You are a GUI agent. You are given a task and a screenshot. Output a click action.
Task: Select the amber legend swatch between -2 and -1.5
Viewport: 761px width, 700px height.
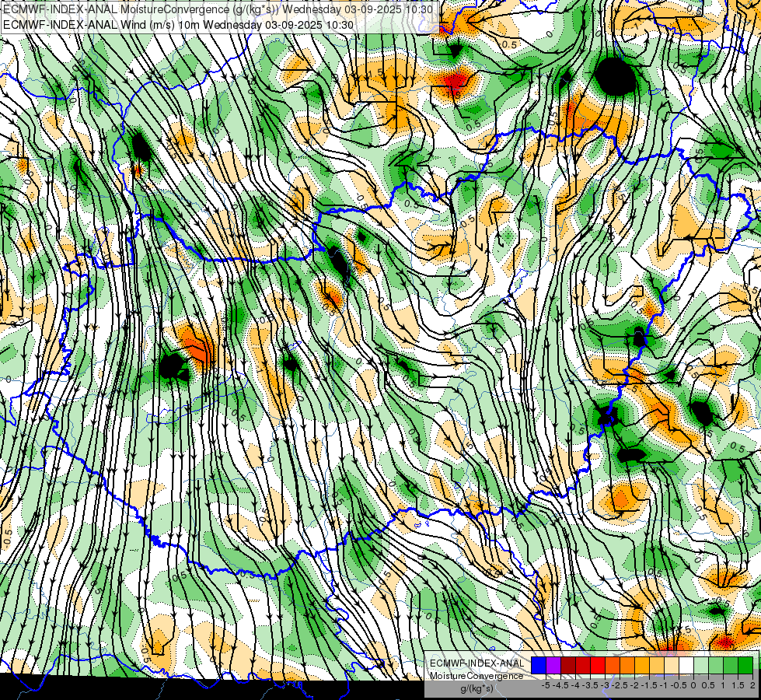click(642, 665)
